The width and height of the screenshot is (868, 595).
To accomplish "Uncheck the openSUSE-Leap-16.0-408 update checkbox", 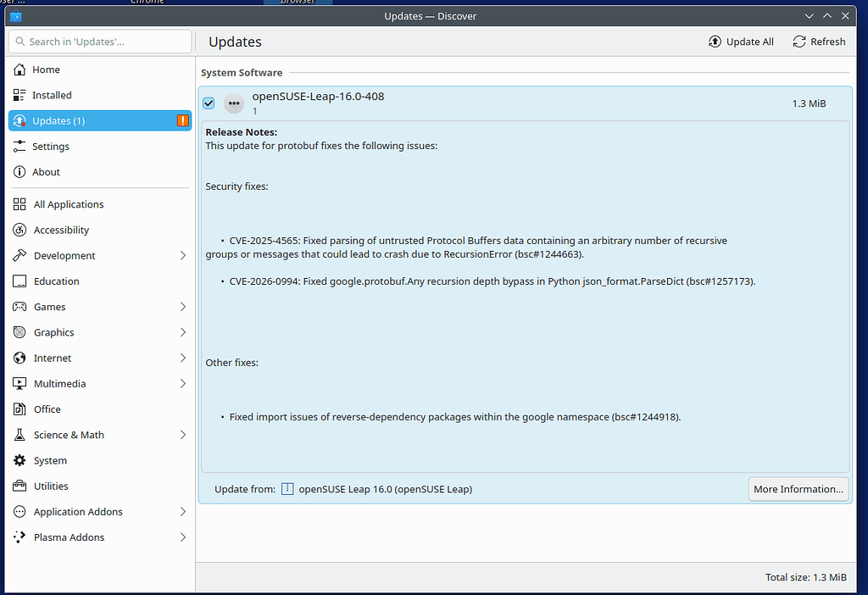I will [x=209, y=103].
